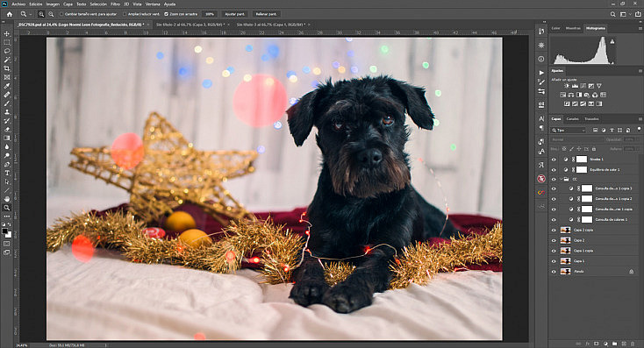This screenshot has width=644, height=348.
Task: Select the Brush tool
Action: click(x=7, y=103)
